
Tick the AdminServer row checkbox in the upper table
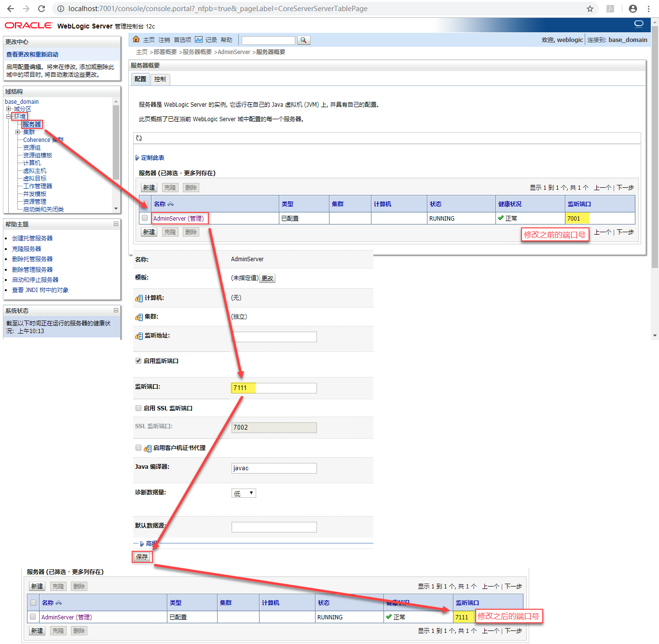coord(145,218)
